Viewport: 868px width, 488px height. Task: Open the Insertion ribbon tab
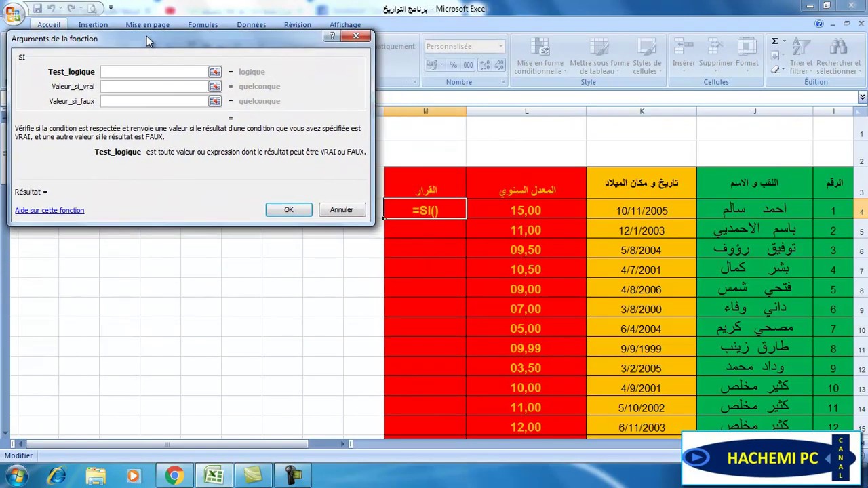click(x=93, y=25)
